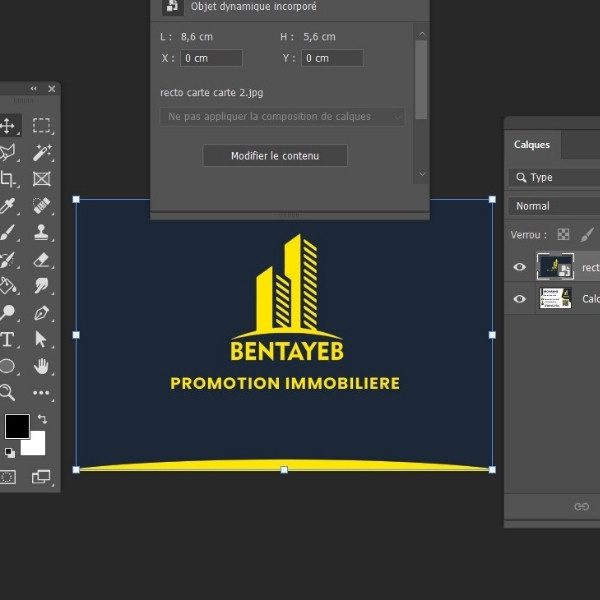Toggle lock transparent pixels checkerboard icon
Viewport: 600px width, 600px height.
pos(563,235)
